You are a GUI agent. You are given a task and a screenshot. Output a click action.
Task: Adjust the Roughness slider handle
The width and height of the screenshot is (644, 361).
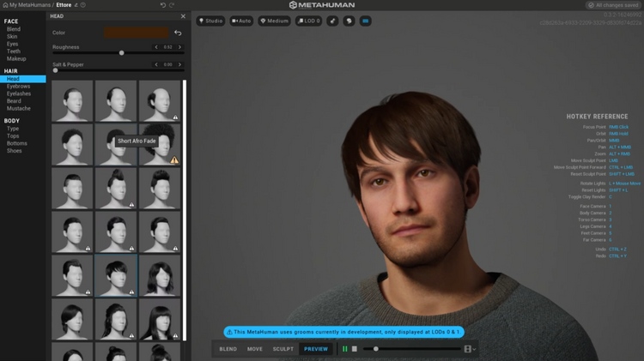122,53
